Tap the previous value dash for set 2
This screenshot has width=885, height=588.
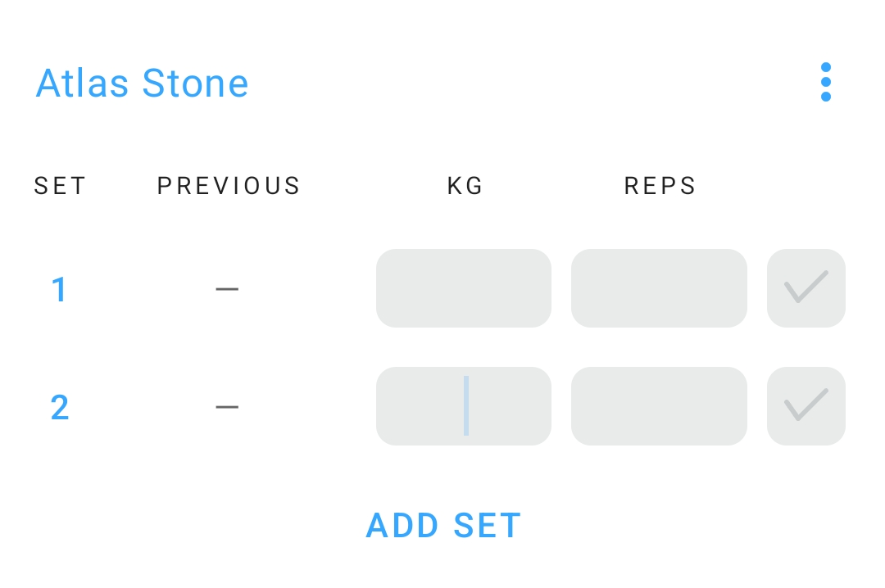227,407
